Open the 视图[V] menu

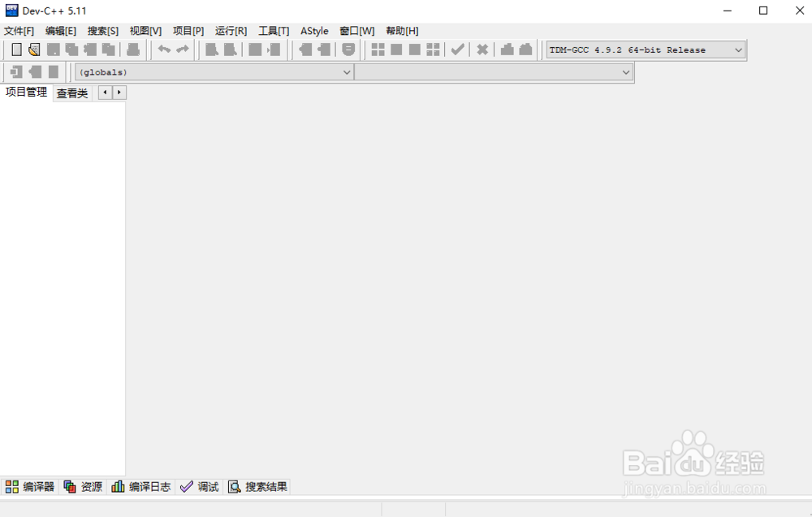pyautogui.click(x=145, y=31)
